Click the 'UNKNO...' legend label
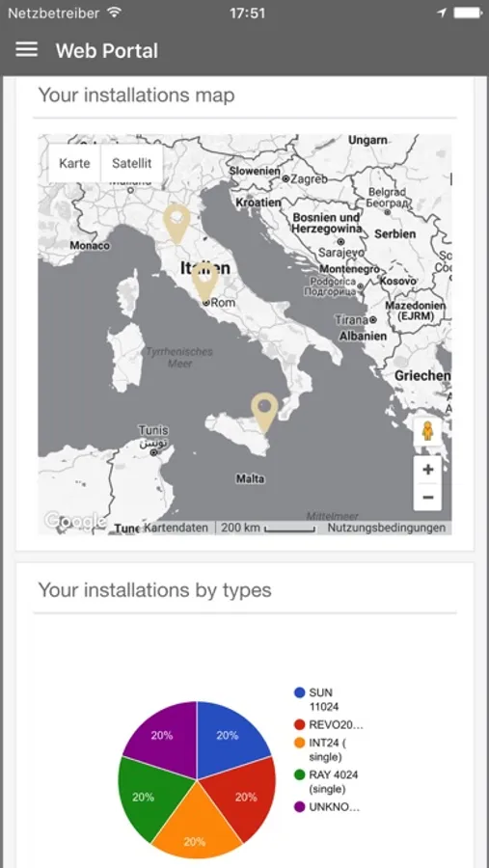Screen dimensions: 489x868 tap(335, 806)
